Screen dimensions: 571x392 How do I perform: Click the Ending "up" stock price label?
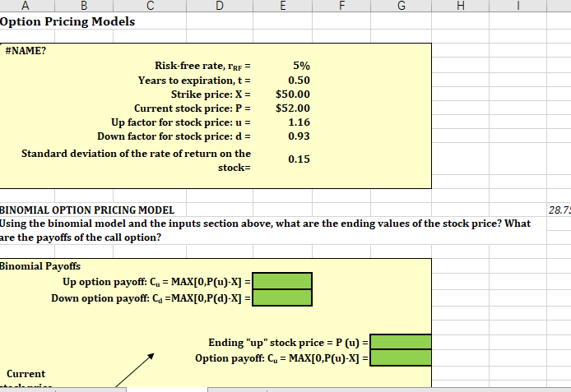[x=288, y=343]
